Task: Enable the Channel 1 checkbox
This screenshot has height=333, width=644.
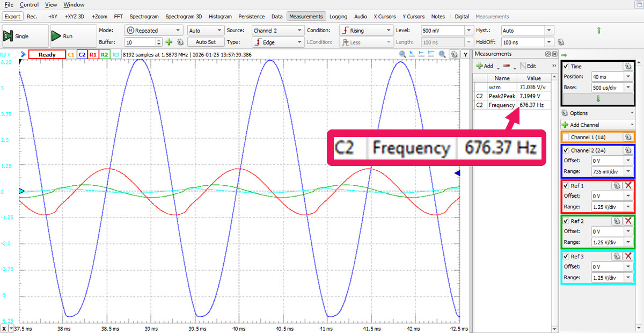Action: 566,137
